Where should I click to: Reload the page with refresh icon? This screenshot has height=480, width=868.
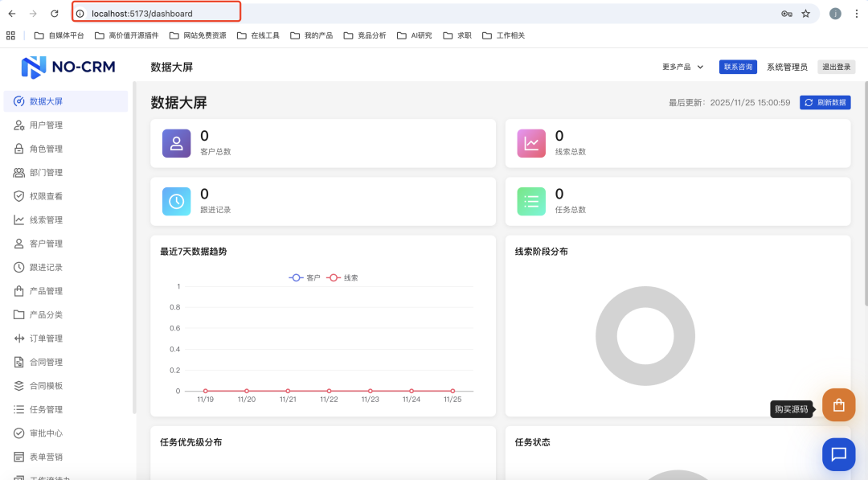55,14
